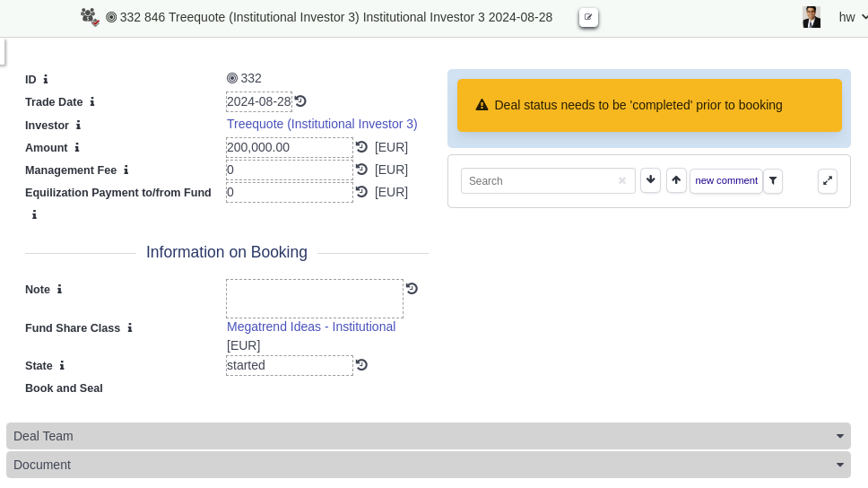Open history for the Note field
This screenshot has height=488, width=868.
412,289
